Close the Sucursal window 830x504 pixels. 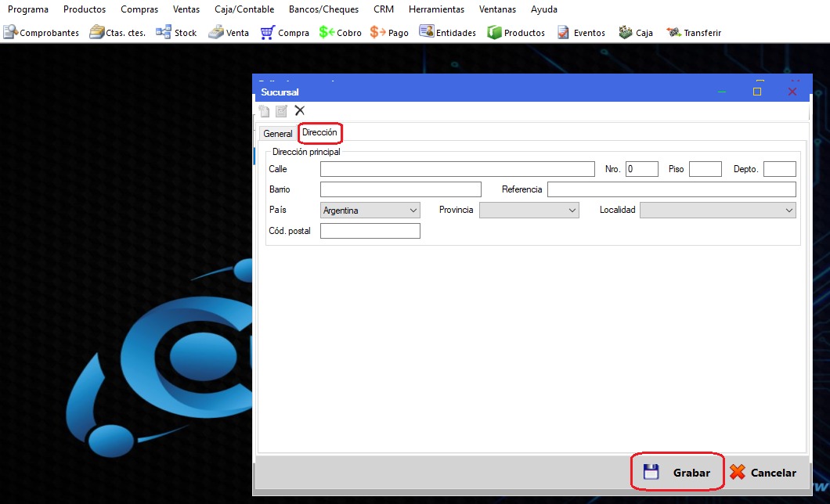(x=792, y=92)
